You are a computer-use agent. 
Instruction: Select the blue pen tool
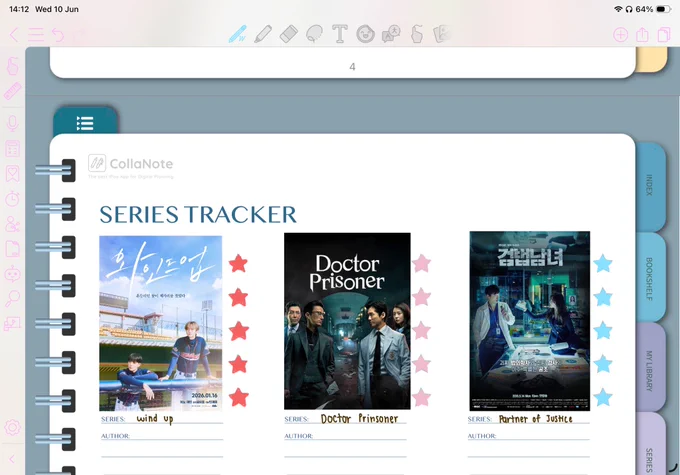(238, 34)
